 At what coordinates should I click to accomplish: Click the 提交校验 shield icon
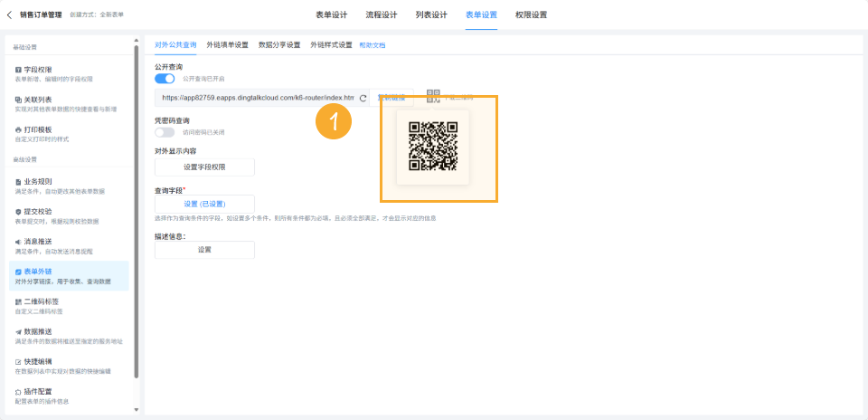click(18, 212)
